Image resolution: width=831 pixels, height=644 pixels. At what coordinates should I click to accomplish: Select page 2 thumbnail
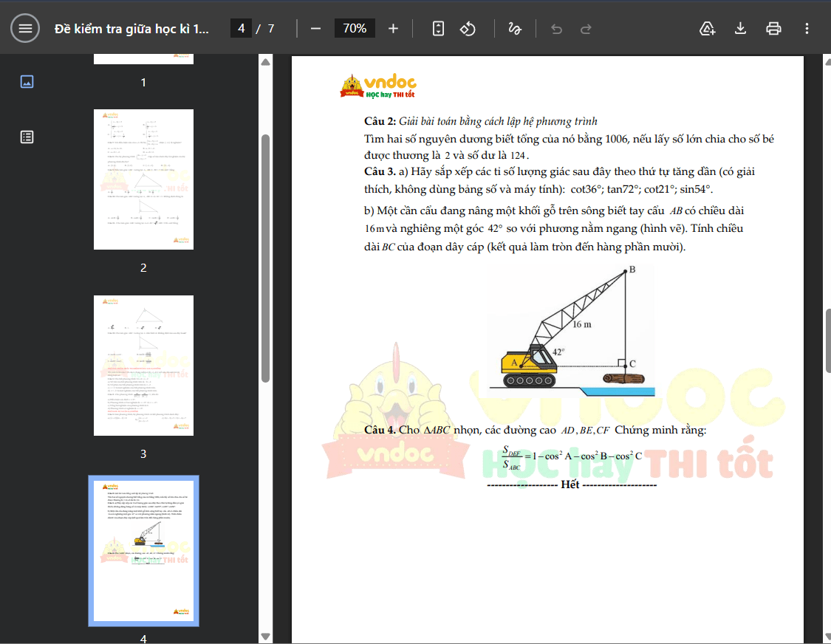(x=143, y=179)
